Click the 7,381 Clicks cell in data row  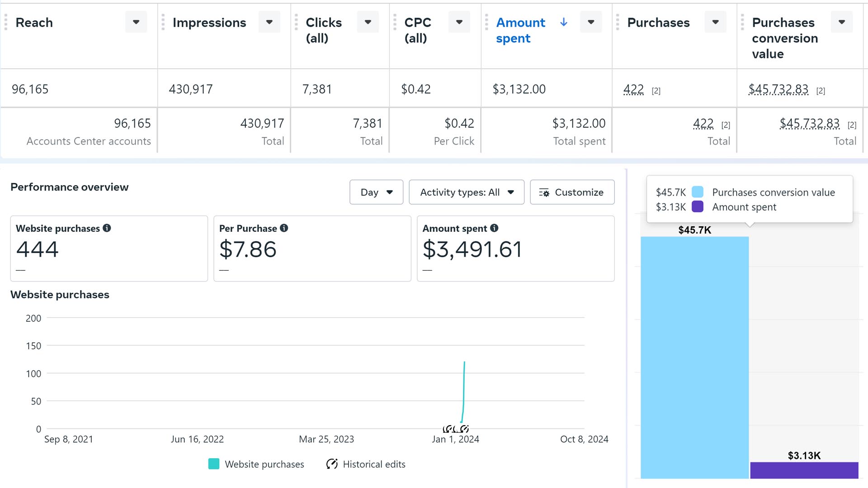click(317, 89)
